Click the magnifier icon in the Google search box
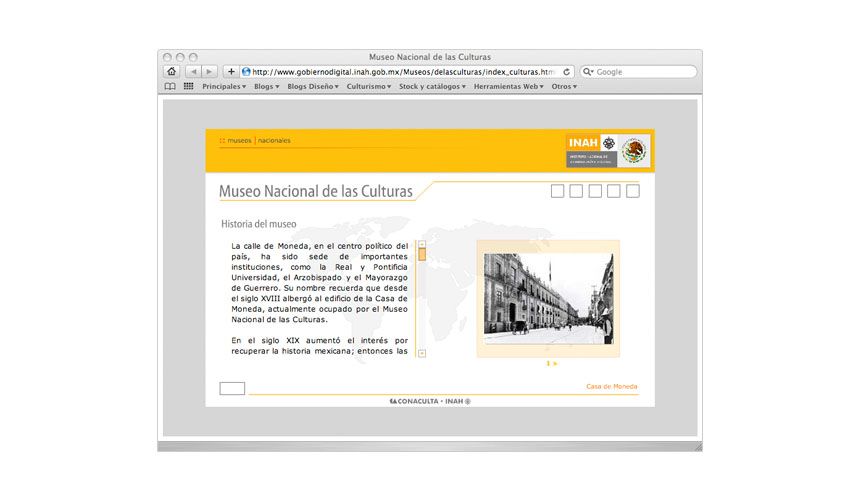 pos(587,72)
